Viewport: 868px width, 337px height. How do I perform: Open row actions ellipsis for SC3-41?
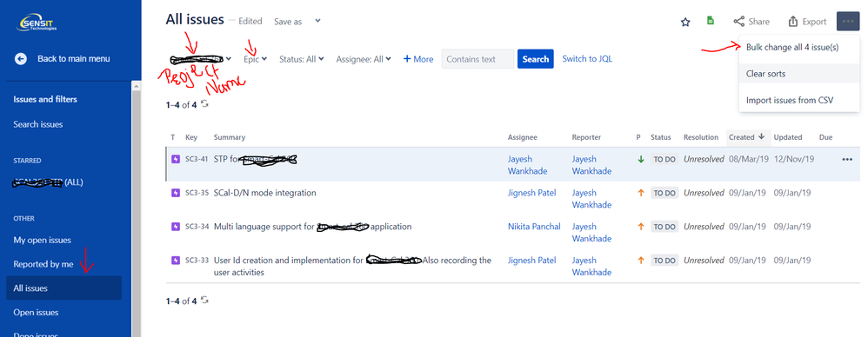[x=847, y=159]
